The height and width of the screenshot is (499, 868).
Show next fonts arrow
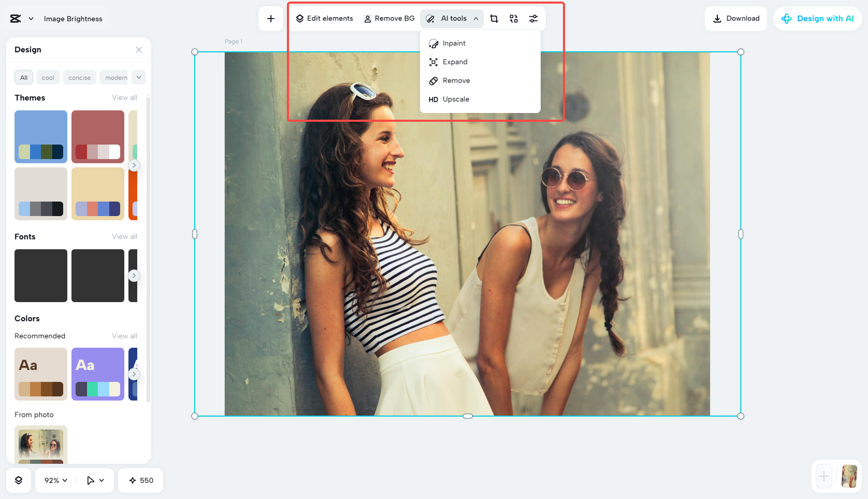click(134, 276)
